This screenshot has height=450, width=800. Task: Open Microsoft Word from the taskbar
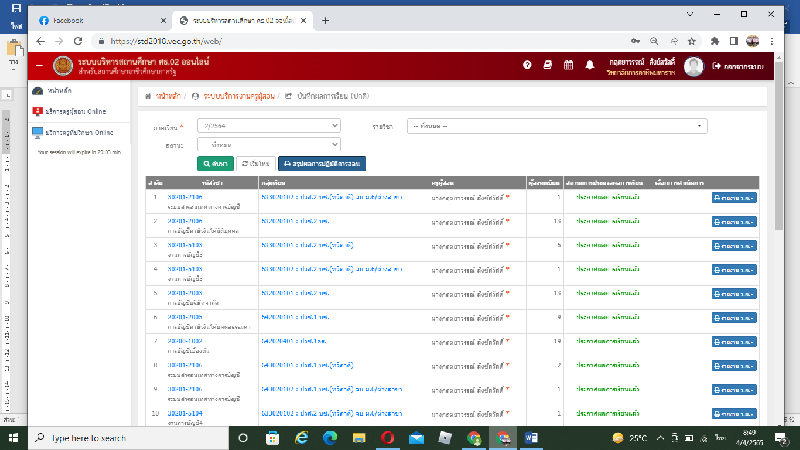pos(531,438)
